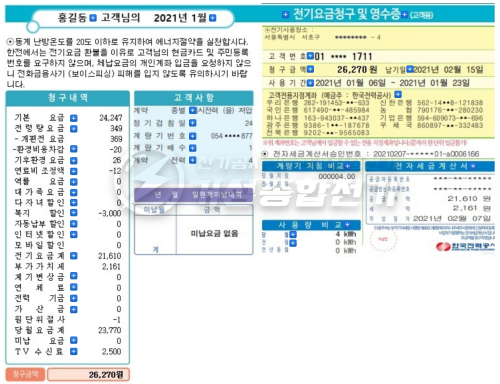Click the 원단위절사 value -1
The height and width of the screenshot is (384, 500).
(117, 320)
